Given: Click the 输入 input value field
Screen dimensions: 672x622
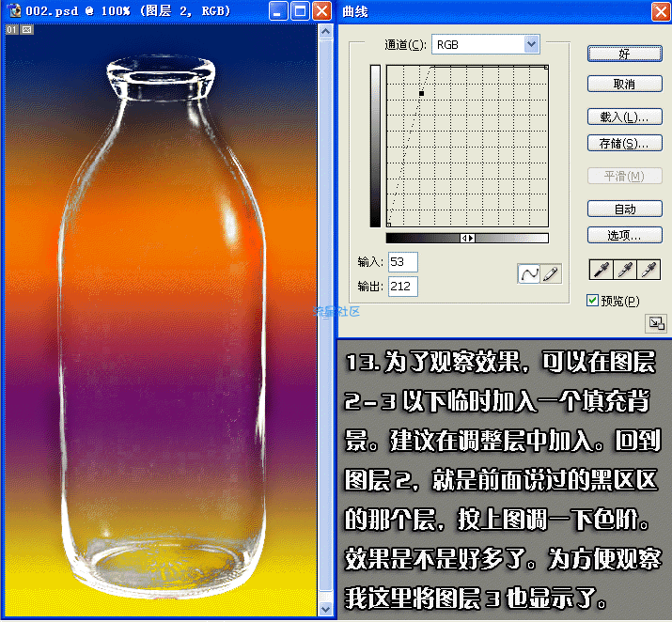Looking at the screenshot, I should (403, 262).
